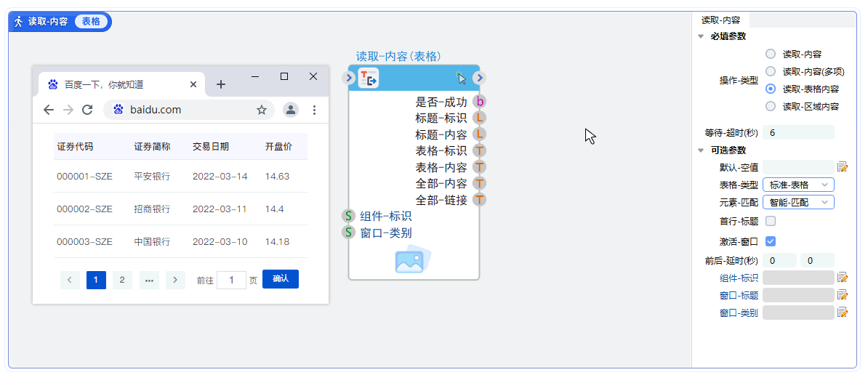
Task: Collapse the 必填参数 section
Action: (701, 36)
